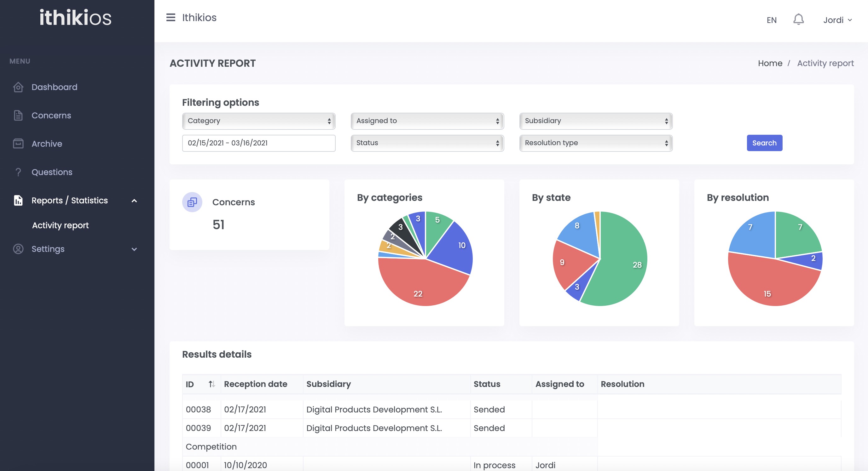The height and width of the screenshot is (471, 868).
Task: Select the Activity report submenu item
Action: click(x=60, y=225)
